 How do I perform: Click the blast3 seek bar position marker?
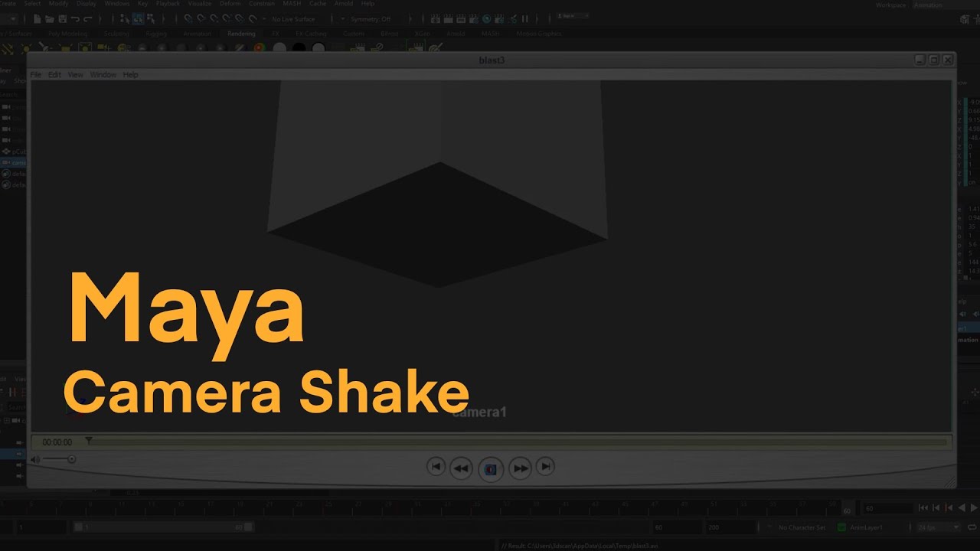click(x=89, y=441)
